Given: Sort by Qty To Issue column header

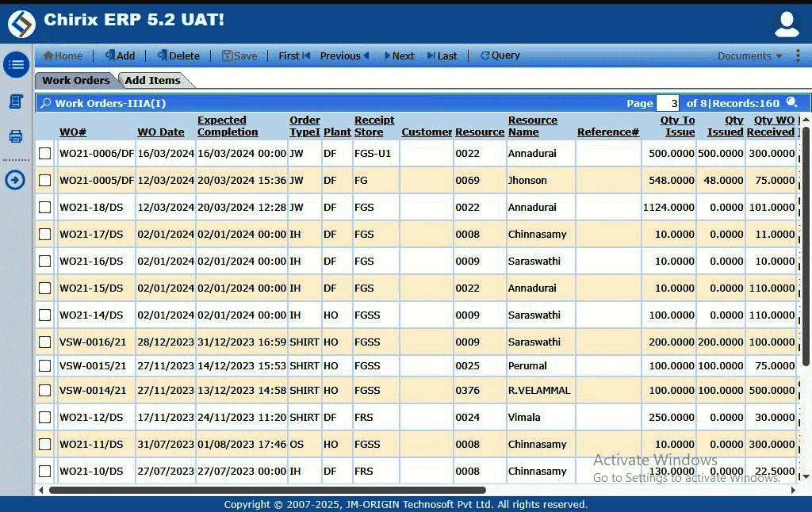Looking at the screenshot, I should click(x=677, y=126).
